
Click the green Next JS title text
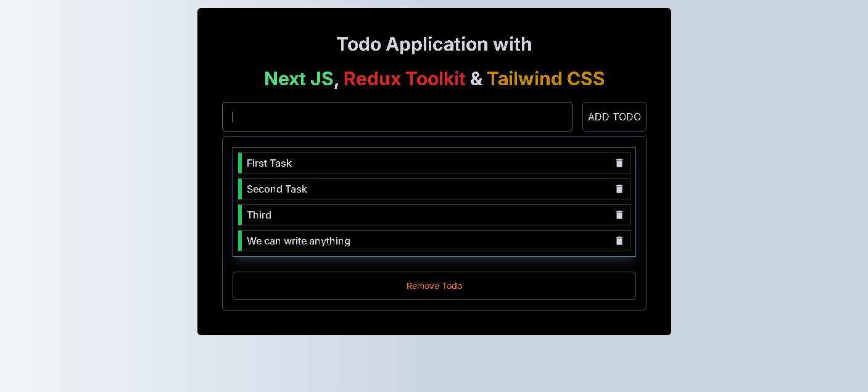point(298,79)
